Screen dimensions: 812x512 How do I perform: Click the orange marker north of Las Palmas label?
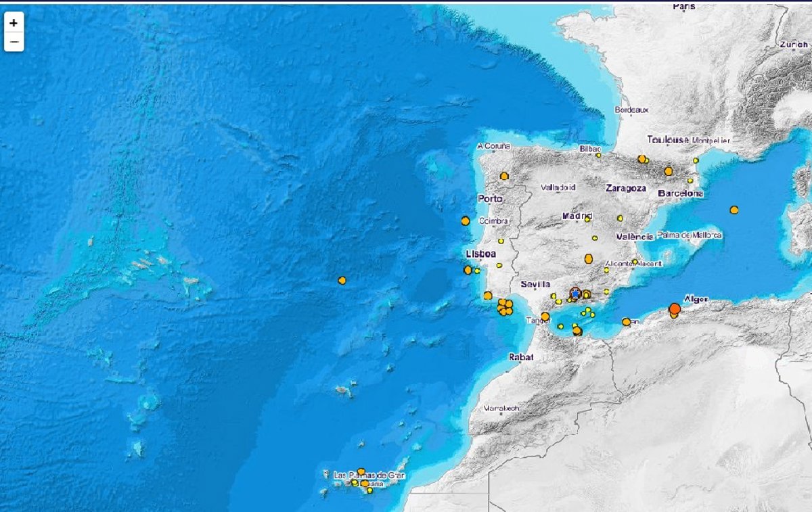pos(361,471)
